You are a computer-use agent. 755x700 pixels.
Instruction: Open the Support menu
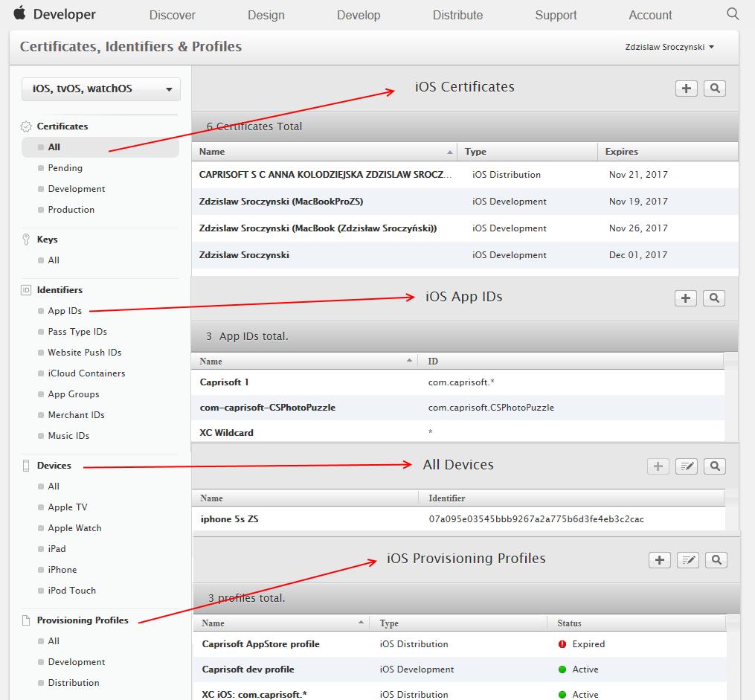(556, 16)
